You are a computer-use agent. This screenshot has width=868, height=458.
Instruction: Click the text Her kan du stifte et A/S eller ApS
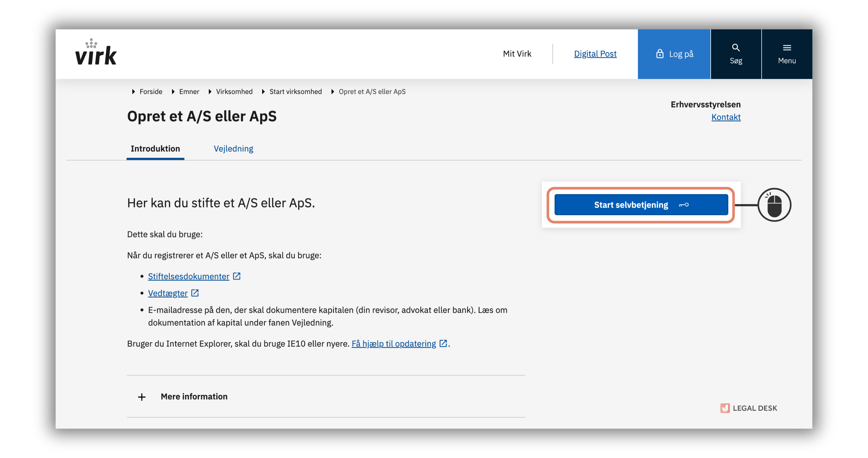click(221, 203)
